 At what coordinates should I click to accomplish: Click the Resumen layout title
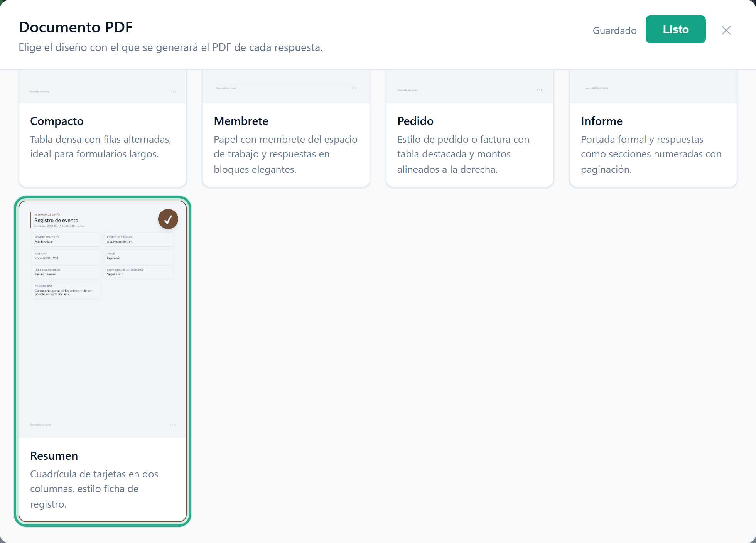pyautogui.click(x=54, y=456)
